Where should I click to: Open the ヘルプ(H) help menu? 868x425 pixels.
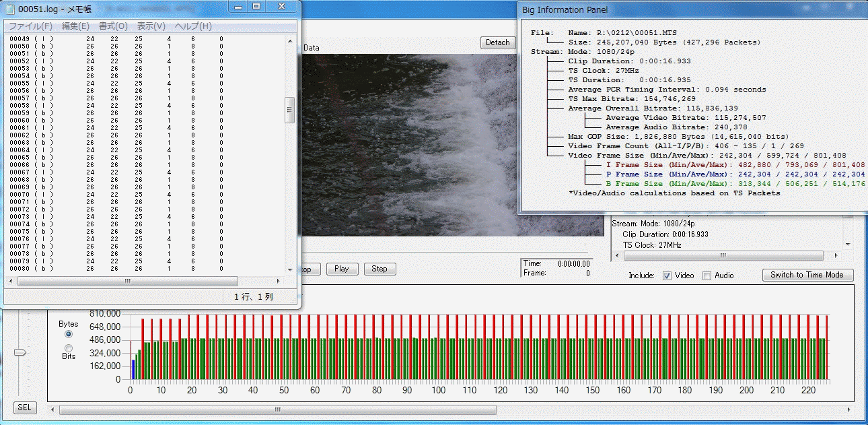pos(193,26)
